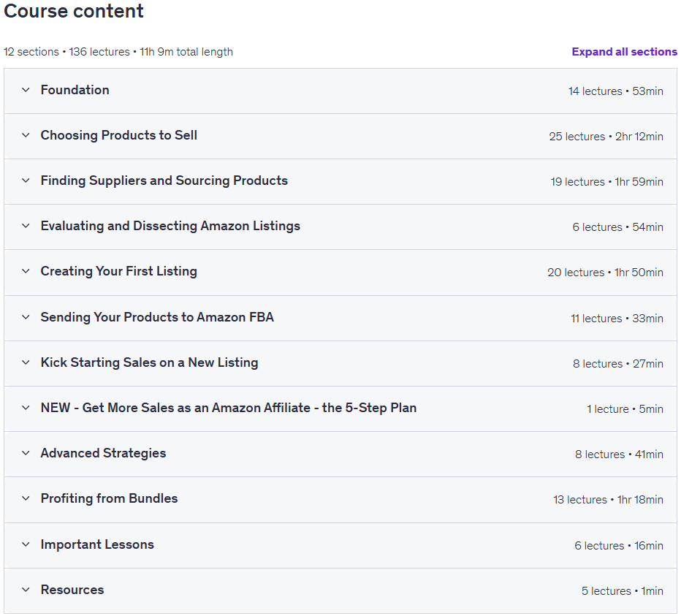Open Finding Suppliers and Sourcing Products title

(x=164, y=180)
